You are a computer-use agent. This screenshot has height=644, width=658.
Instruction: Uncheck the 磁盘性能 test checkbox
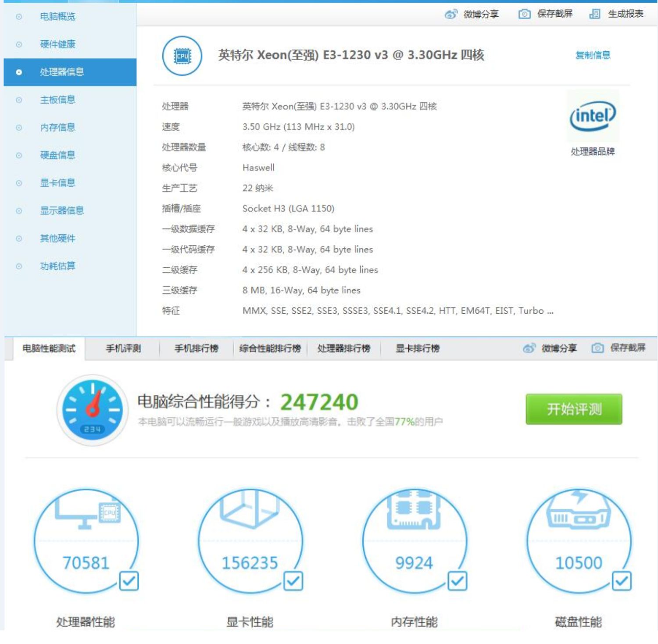click(x=622, y=581)
